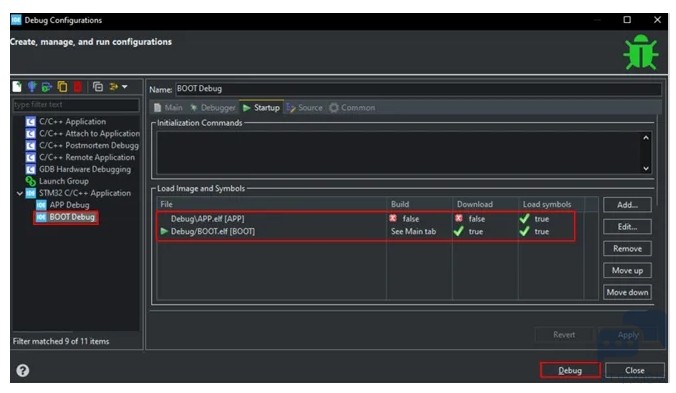Viewport: 676px width, 393px height.
Task: Click the IDE icon beside APP Debug
Action: (41, 205)
